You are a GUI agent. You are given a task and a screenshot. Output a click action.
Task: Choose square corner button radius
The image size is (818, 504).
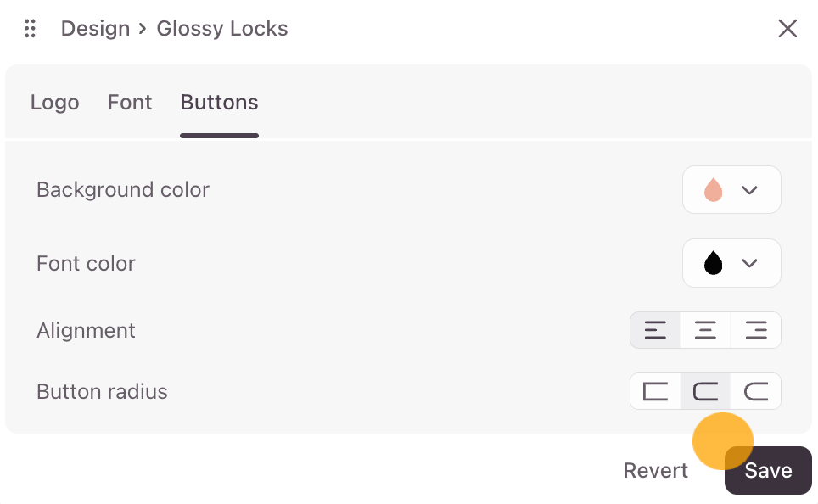coord(655,391)
